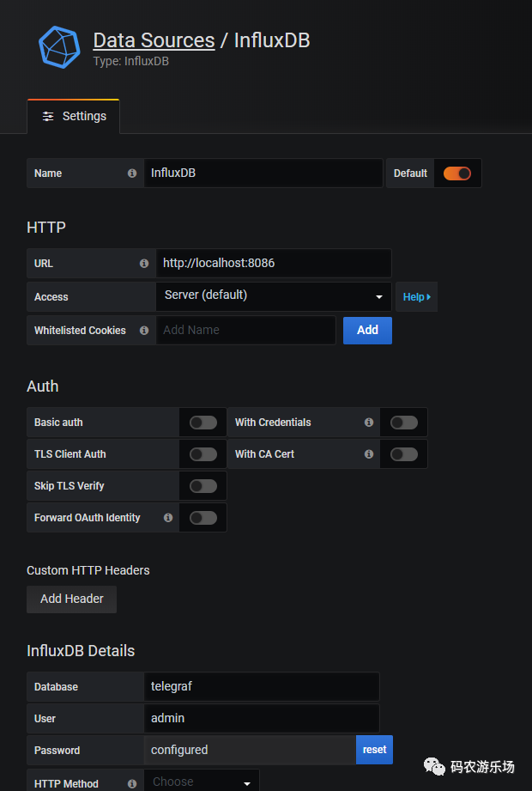Screen dimensions: 532x791
Task: Click the Access label
Action: pos(51,297)
